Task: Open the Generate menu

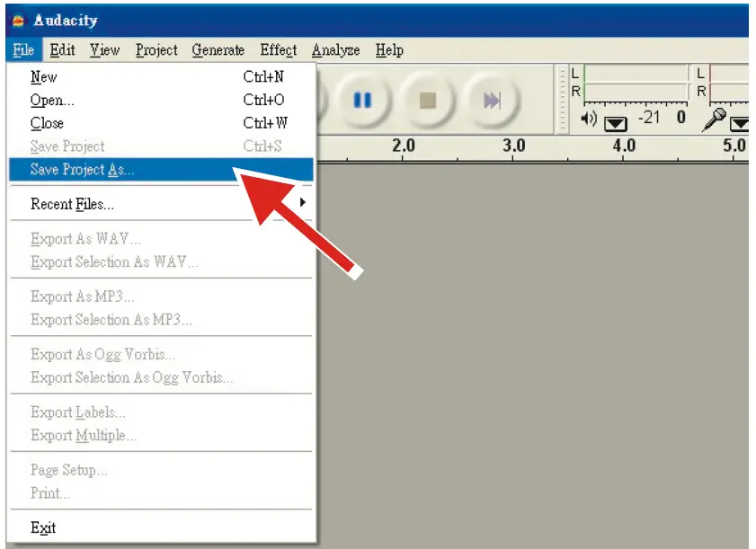Action: [x=218, y=50]
